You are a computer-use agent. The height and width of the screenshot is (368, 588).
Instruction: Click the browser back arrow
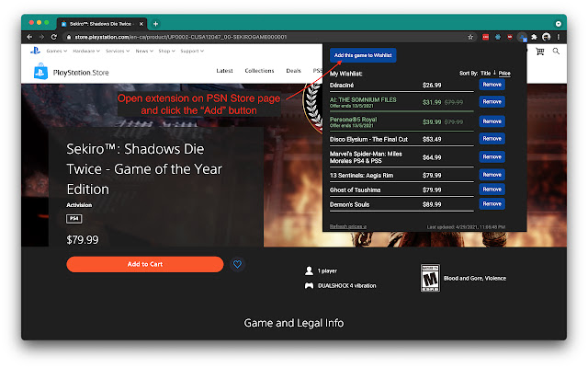29,37
